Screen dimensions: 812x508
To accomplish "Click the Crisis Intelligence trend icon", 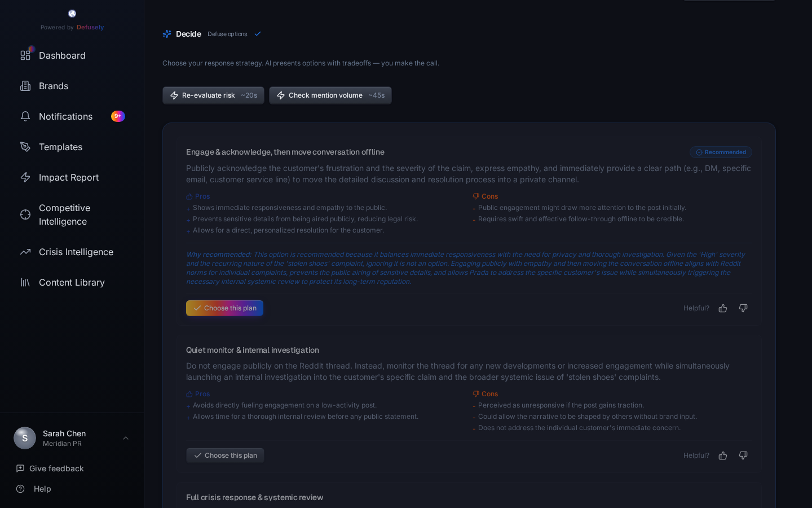I will click(25, 252).
